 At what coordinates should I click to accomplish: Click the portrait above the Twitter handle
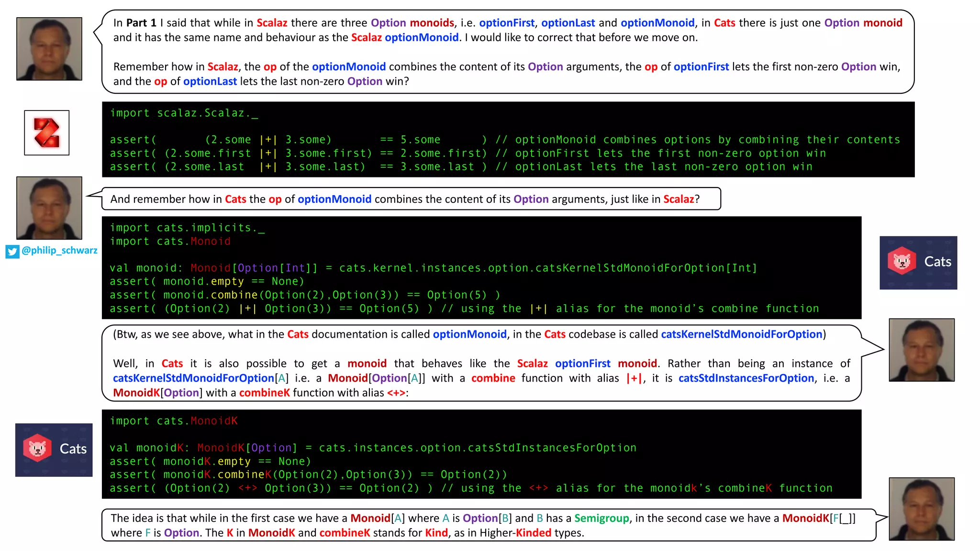pos(49,208)
